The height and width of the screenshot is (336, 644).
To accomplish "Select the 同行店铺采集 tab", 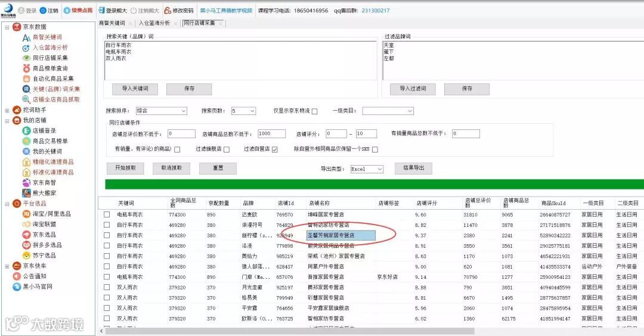I will [199, 23].
